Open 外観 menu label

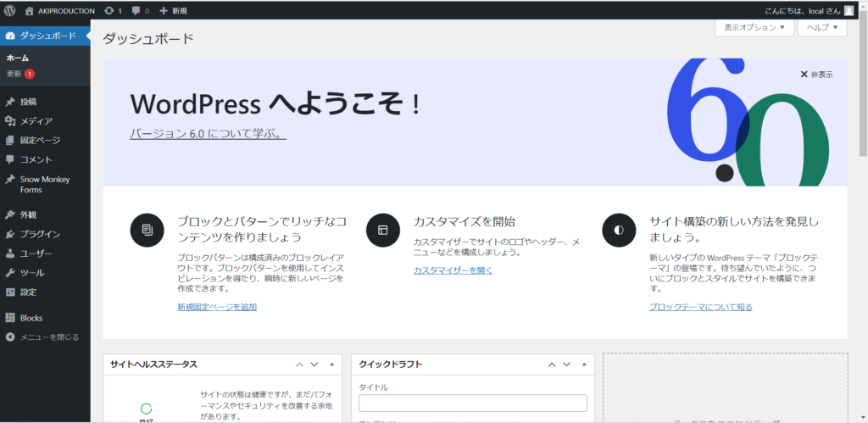click(29, 214)
